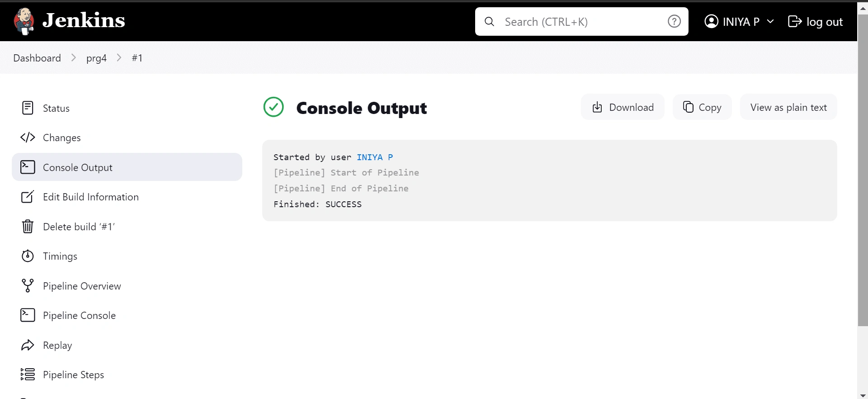Click the Status page icon

coord(28,108)
